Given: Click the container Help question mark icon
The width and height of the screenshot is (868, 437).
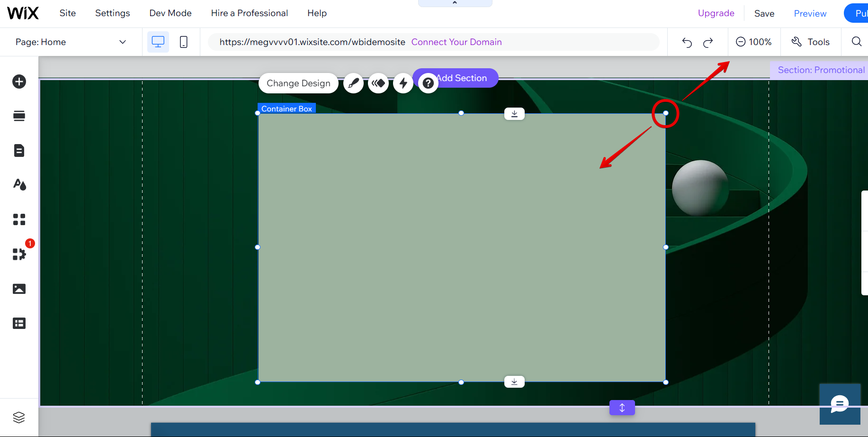Looking at the screenshot, I should tap(428, 83).
